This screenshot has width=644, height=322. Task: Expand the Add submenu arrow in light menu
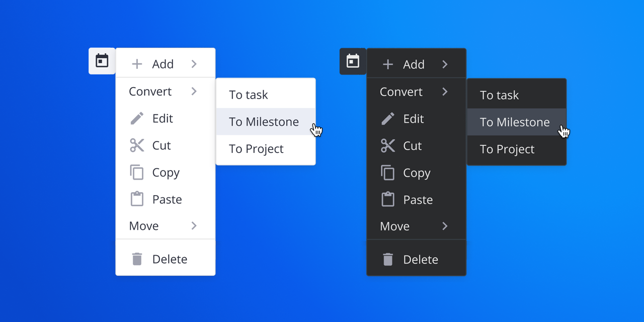coord(194,64)
